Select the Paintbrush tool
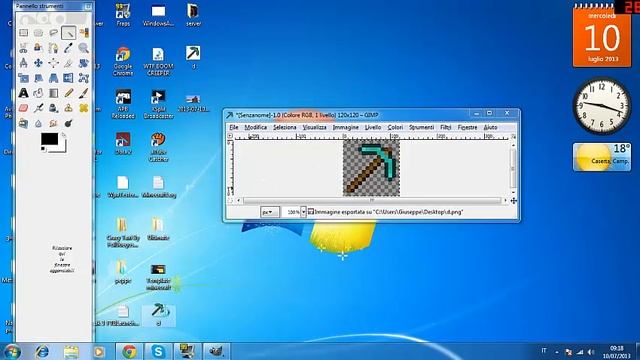The height and width of the screenshot is (360, 640). (84, 93)
